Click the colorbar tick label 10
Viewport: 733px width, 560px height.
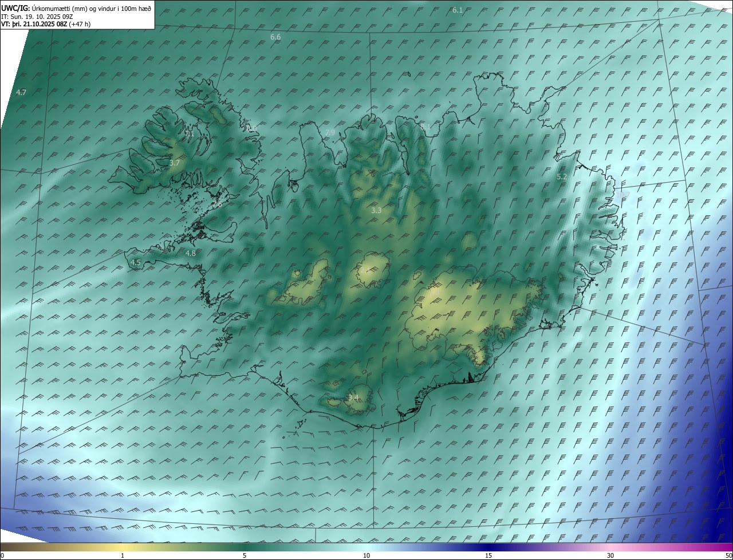[x=366, y=555]
